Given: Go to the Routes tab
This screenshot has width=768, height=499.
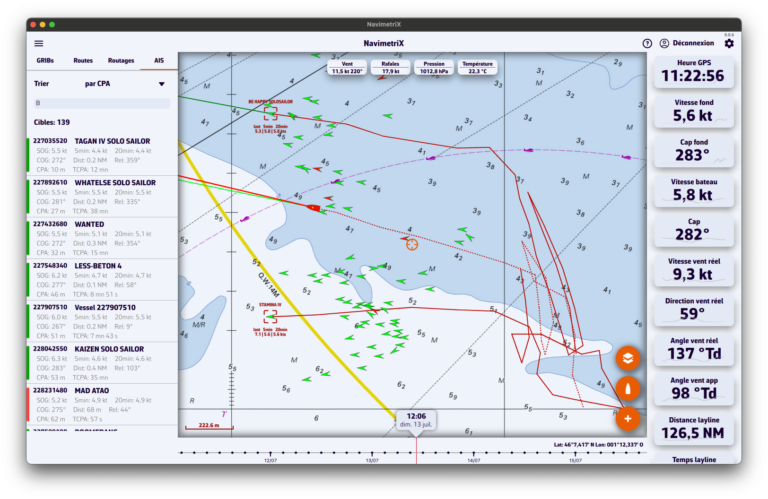Looking at the screenshot, I should (84, 61).
